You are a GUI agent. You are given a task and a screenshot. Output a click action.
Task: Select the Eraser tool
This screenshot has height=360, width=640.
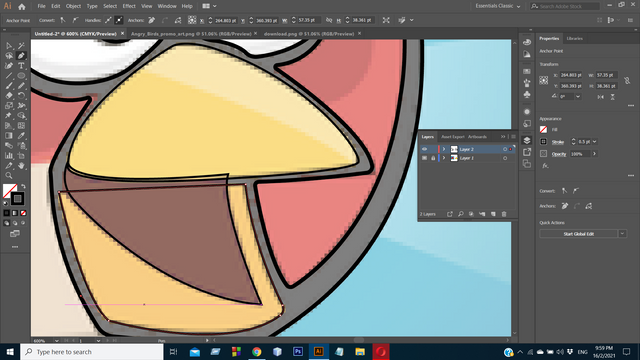point(9,96)
